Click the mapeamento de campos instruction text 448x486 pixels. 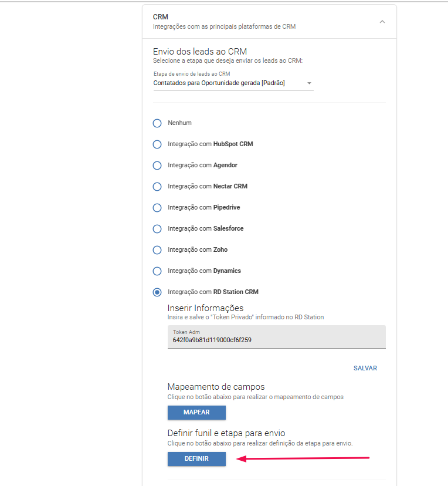pyautogui.click(x=256, y=397)
